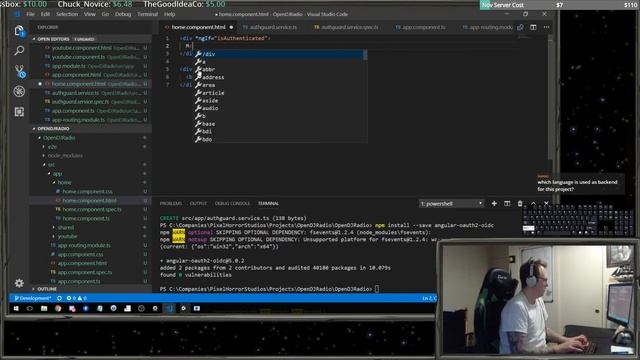Select /div in the autocomplete list
Screen dimensions: 640x360
click(279, 54)
